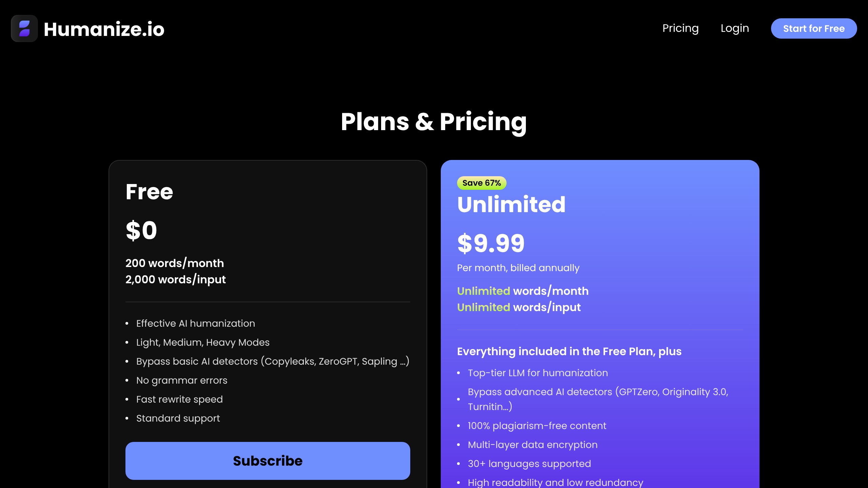Click the Per month, billed annually text
868x488 pixels.
(x=518, y=268)
